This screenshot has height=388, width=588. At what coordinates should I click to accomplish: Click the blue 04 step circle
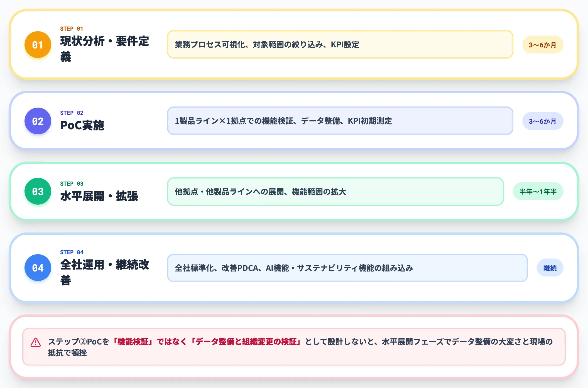pyautogui.click(x=38, y=268)
